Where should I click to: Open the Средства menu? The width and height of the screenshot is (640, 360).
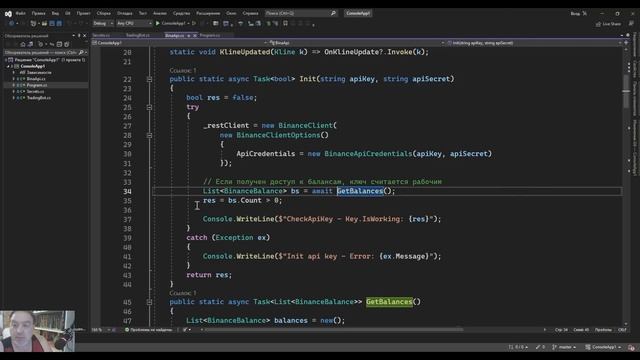tap(181, 13)
